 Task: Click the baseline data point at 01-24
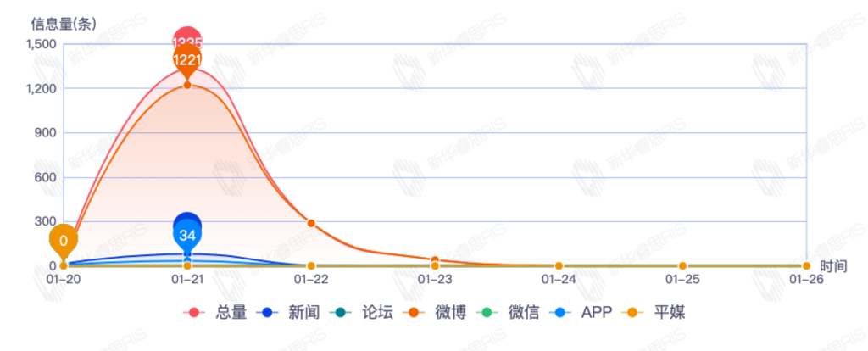559,266
